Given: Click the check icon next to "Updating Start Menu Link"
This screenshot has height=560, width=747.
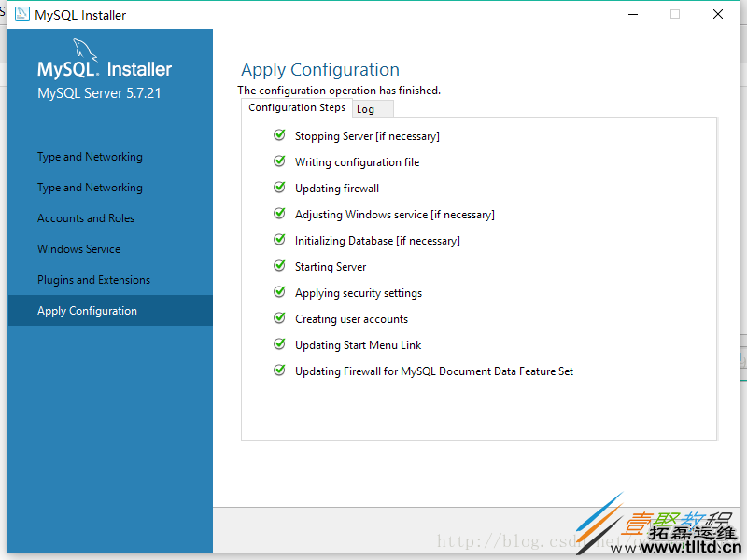Looking at the screenshot, I should [279, 344].
